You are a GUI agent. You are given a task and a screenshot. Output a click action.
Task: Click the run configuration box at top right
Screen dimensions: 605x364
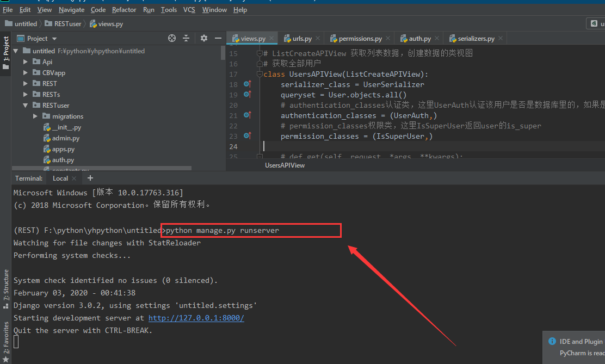pyautogui.click(x=595, y=23)
